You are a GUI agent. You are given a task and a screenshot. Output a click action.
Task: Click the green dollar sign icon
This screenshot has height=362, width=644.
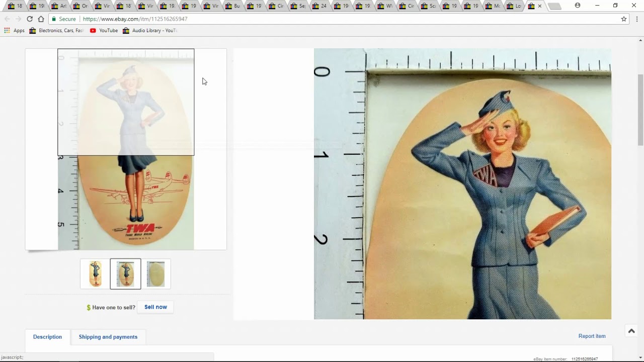(x=89, y=308)
